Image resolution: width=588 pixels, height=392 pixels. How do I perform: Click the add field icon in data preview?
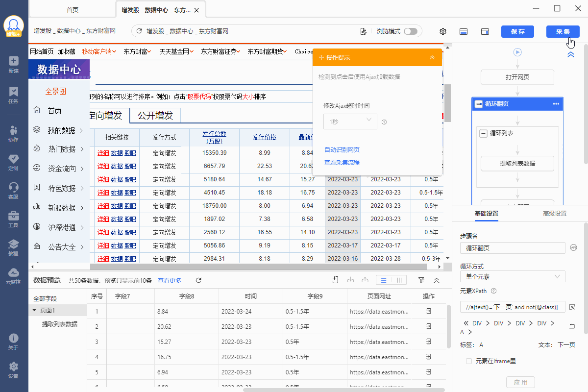(x=336, y=280)
